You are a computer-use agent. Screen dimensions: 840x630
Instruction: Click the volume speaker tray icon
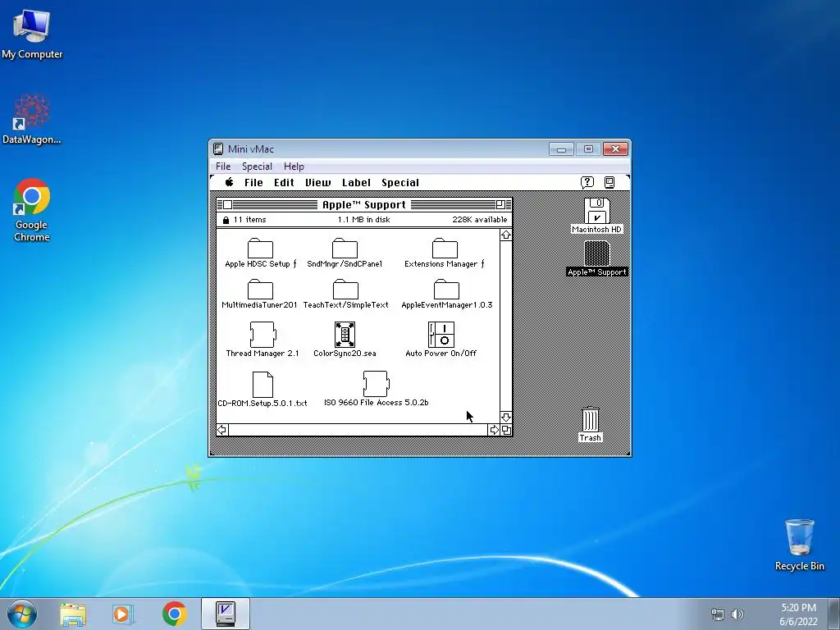(x=737, y=614)
